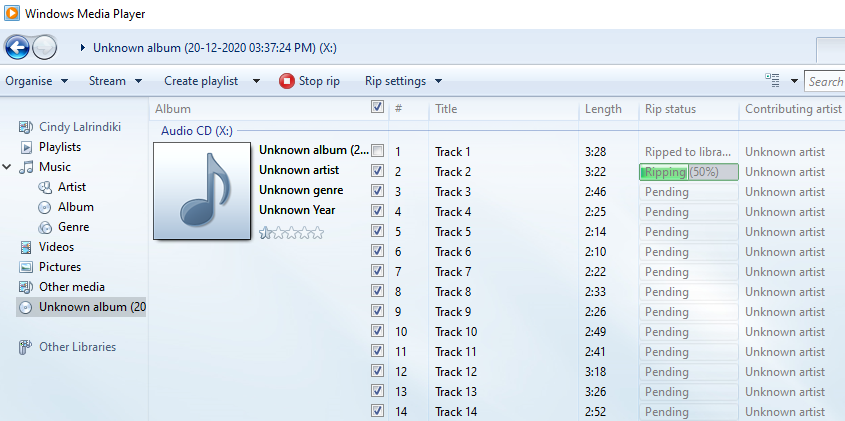Click the Pictures icon in the sidebar
The height and width of the screenshot is (421, 845).
click(26, 267)
